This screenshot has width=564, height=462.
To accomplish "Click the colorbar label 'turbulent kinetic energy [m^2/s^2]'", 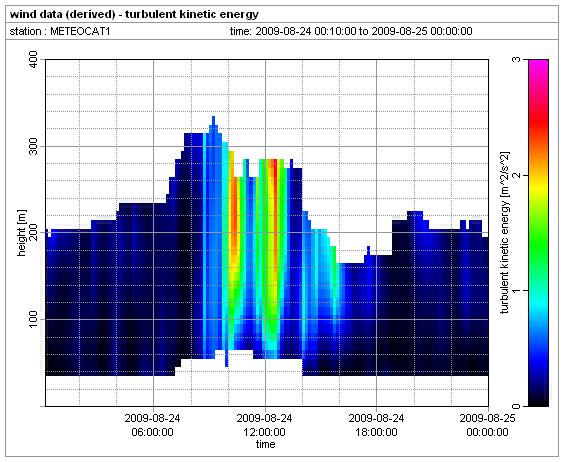I will coord(505,232).
